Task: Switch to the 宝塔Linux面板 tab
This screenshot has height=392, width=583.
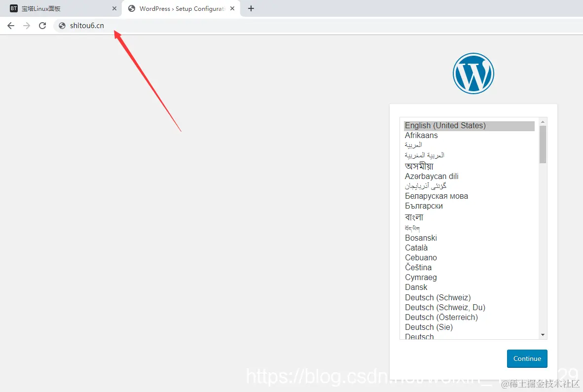Action: [x=61, y=8]
